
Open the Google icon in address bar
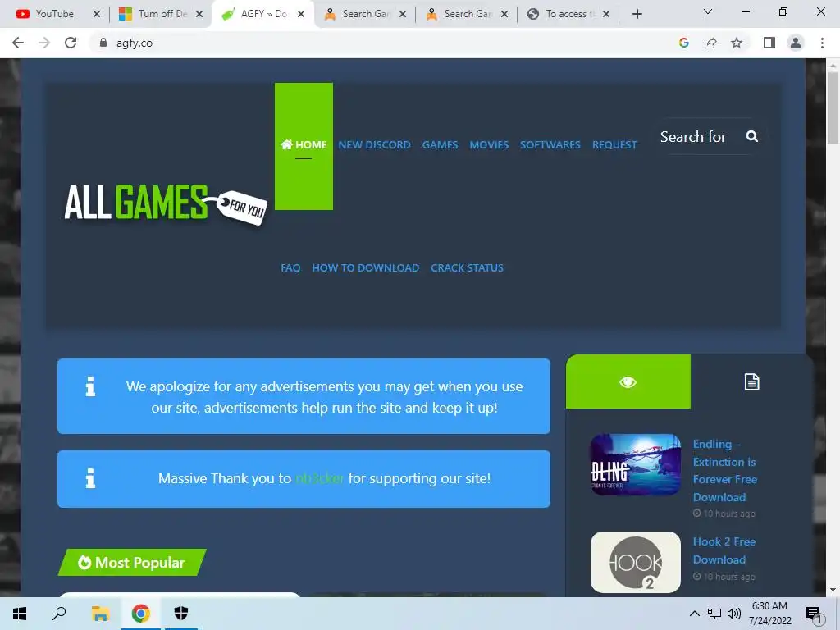pyautogui.click(x=683, y=43)
